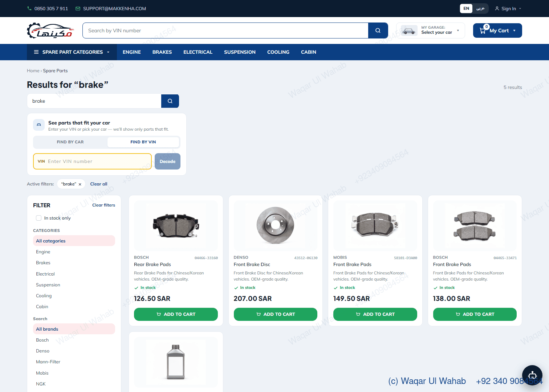The height and width of the screenshot is (392, 549).
Task: Click the shopping cart icon
Action: (483, 31)
